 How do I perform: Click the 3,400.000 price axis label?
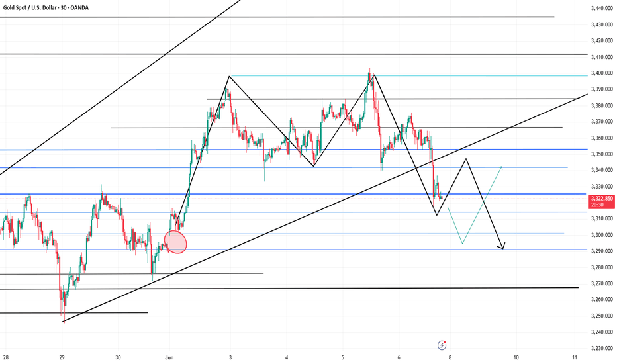pos(602,73)
